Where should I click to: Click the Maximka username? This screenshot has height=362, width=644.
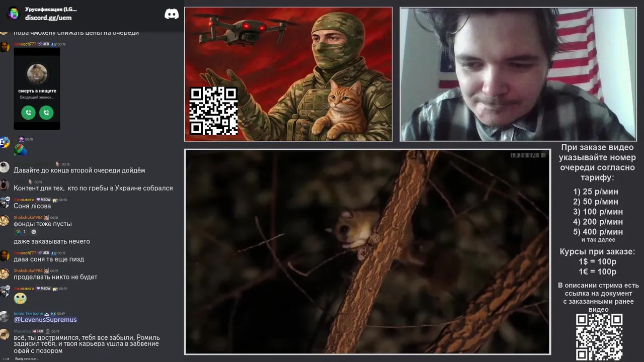click(x=22, y=331)
